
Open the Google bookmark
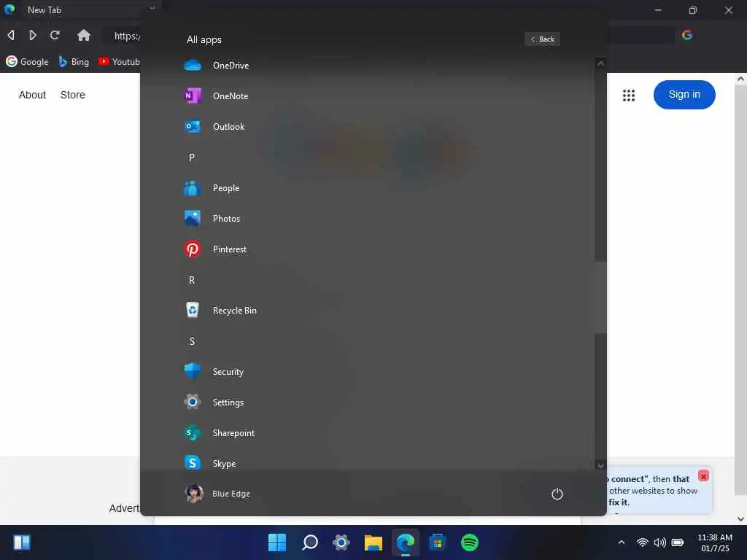[27, 61]
